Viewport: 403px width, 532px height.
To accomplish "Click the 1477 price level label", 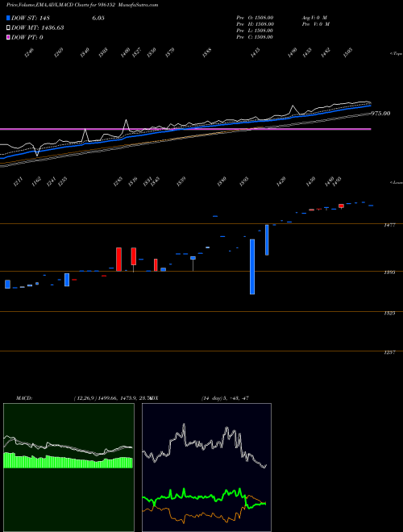I will click(390, 225).
